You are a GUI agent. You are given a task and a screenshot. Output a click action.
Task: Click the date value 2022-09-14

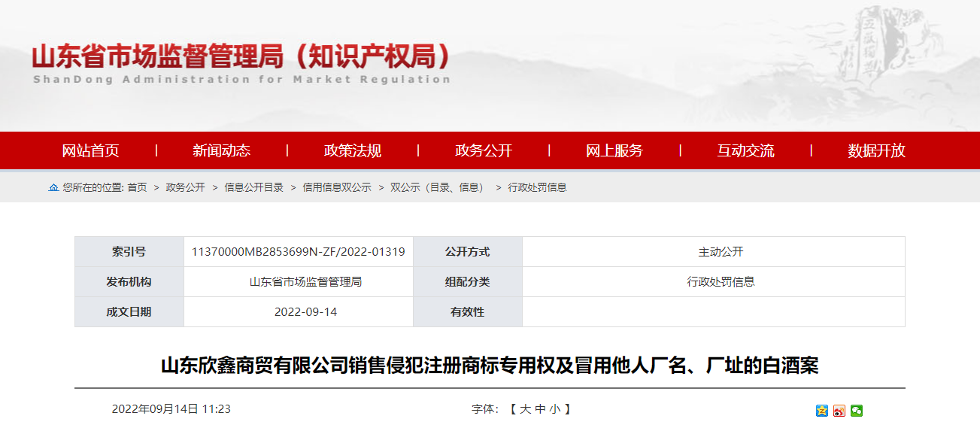305,312
